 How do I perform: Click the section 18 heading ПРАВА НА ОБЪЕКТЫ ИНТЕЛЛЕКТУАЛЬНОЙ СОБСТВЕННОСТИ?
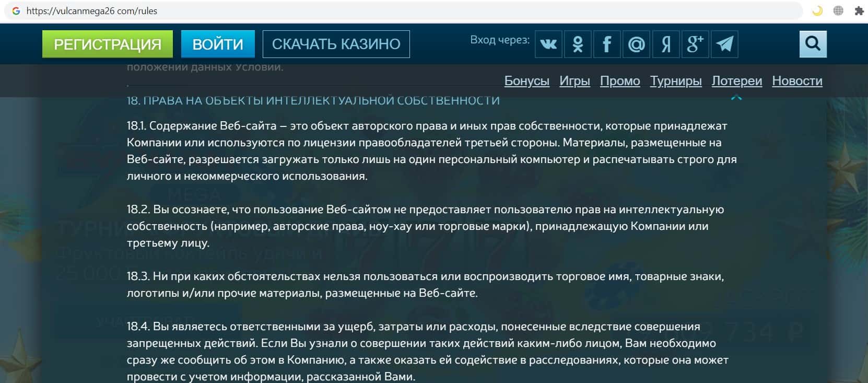click(x=313, y=100)
